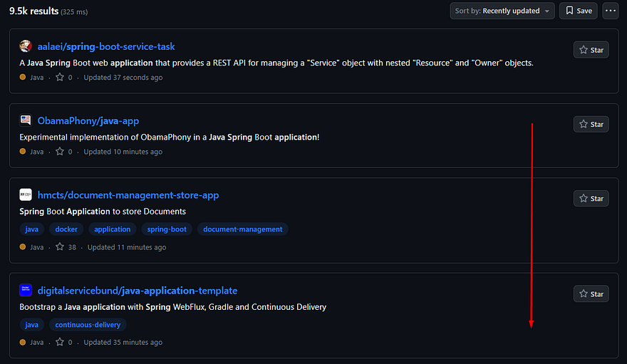Screen dimensions: 627x364
Task: Click the description 'Spring Boot Application to store Documents'
Action: (x=103, y=212)
